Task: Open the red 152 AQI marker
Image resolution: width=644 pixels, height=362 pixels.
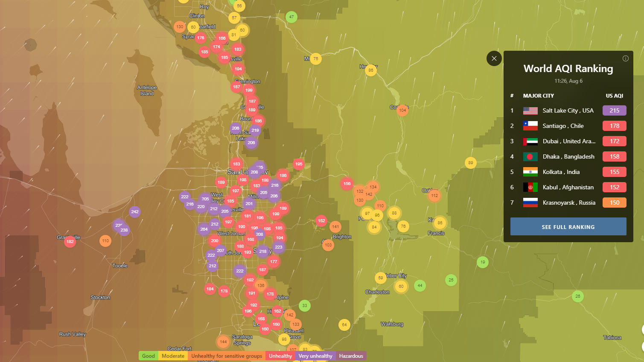Action: coord(321,221)
